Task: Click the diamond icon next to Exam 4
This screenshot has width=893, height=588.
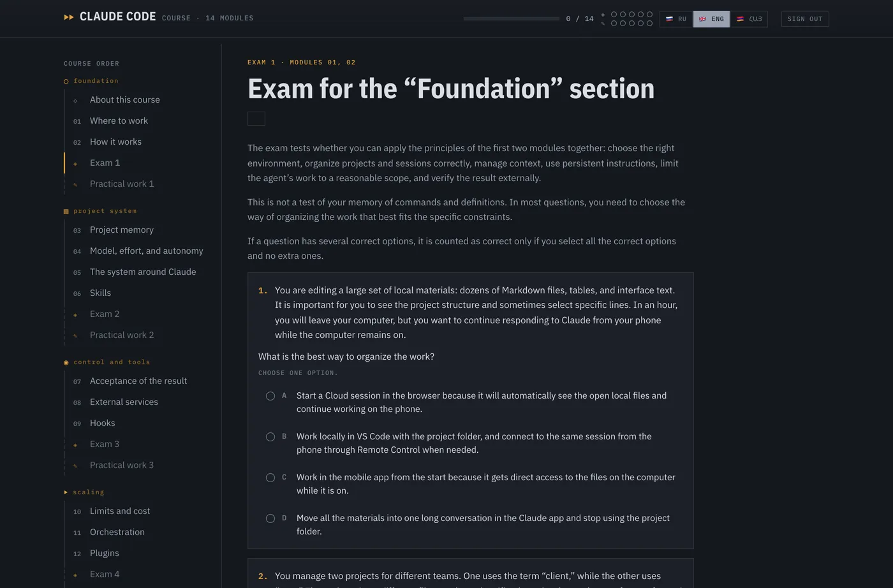Action: click(x=75, y=575)
